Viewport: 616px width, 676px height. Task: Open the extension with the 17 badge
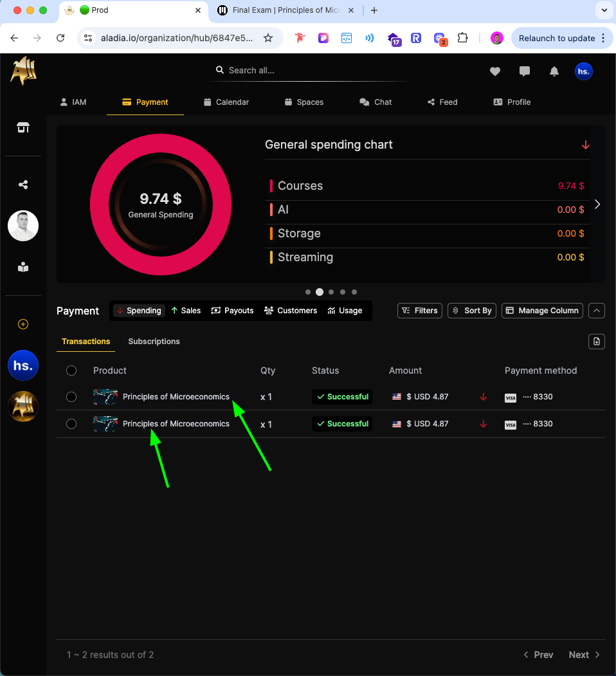pyautogui.click(x=394, y=39)
